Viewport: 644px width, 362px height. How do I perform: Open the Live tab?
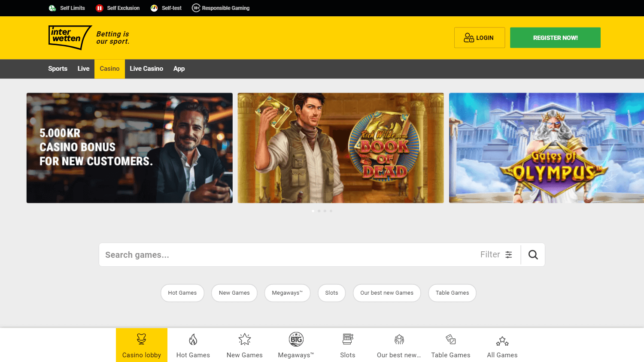[x=83, y=69]
